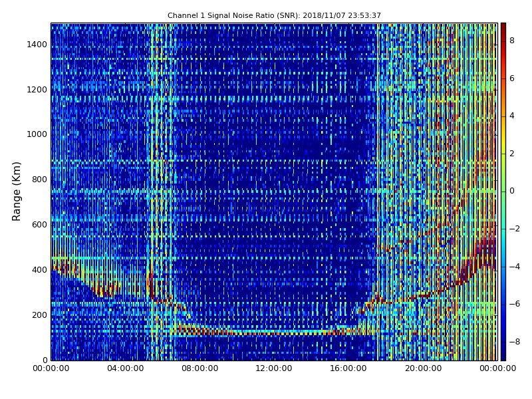Viewport: 532px width, 399px height.
Task: Click the 1000 tick label on the range axis
Action: click(37, 134)
